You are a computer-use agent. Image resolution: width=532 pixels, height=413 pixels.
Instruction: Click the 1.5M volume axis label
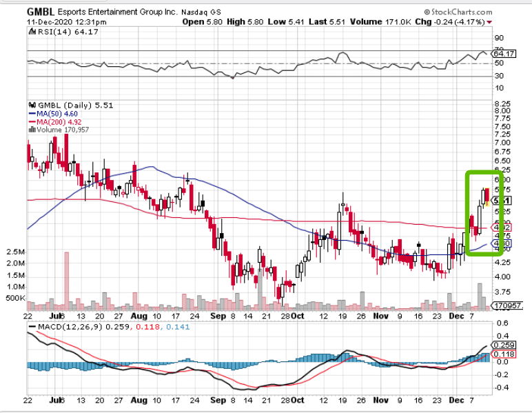tap(16, 275)
